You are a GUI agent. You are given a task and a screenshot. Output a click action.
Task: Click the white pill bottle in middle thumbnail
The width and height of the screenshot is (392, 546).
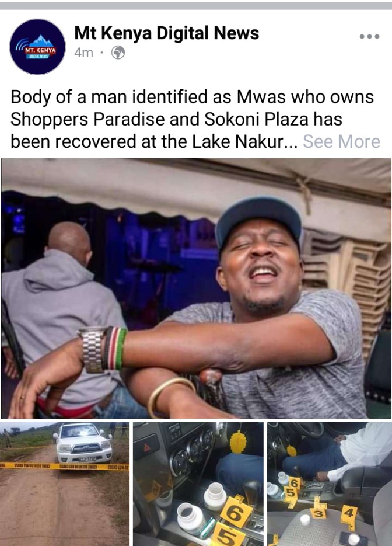[x=190, y=518]
